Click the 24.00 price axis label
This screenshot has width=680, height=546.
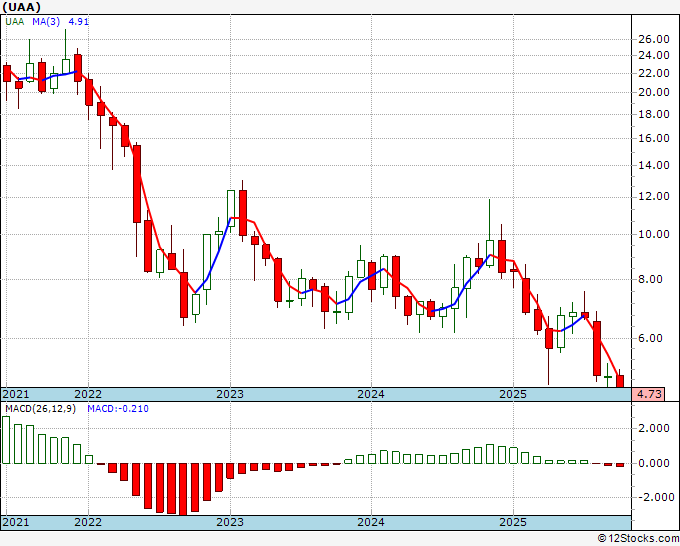pos(654,56)
